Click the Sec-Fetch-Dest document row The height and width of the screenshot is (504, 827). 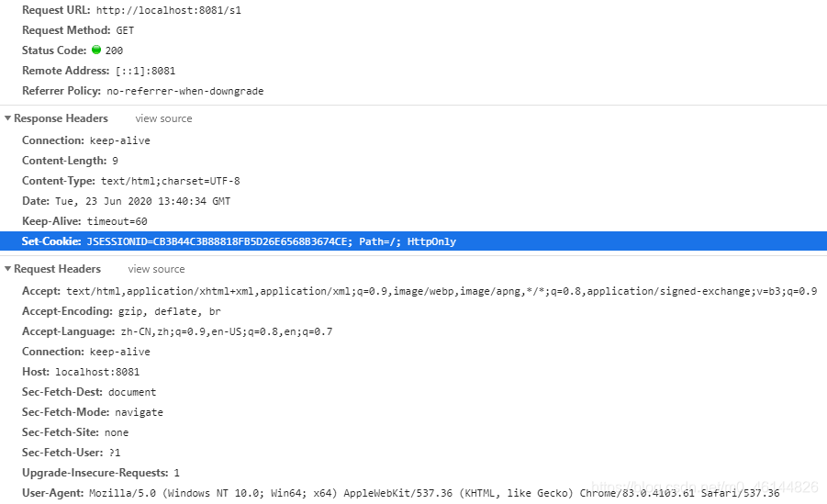(x=89, y=392)
